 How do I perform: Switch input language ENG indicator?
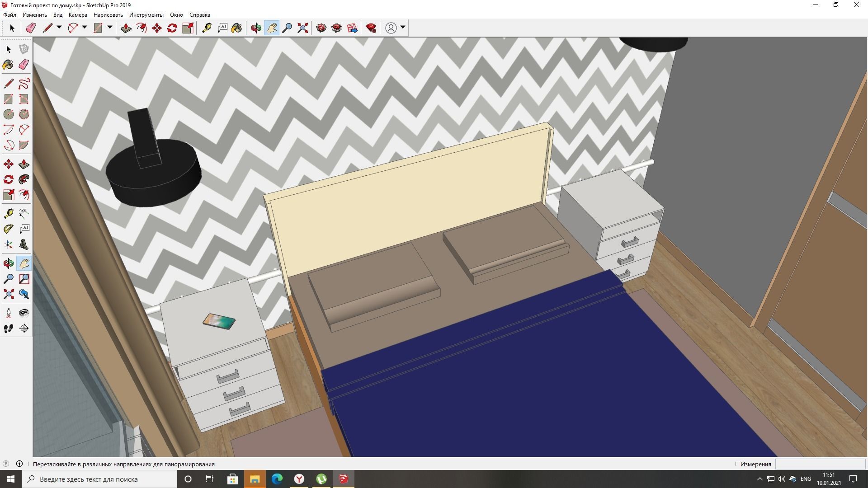pyautogui.click(x=806, y=479)
